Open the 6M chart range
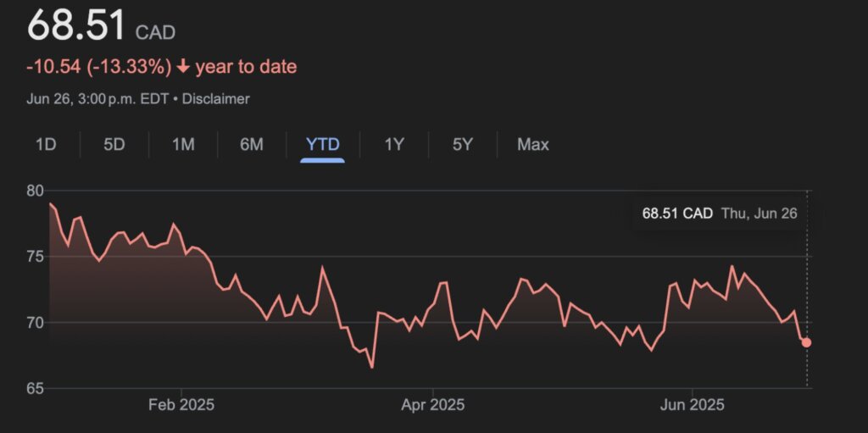The image size is (868, 433). [252, 145]
